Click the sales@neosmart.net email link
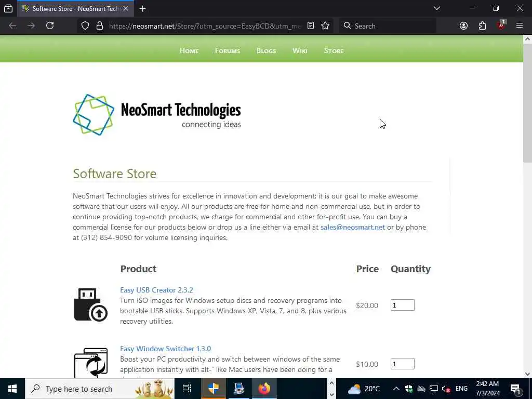Viewport: 532px width, 399px height. (353, 228)
